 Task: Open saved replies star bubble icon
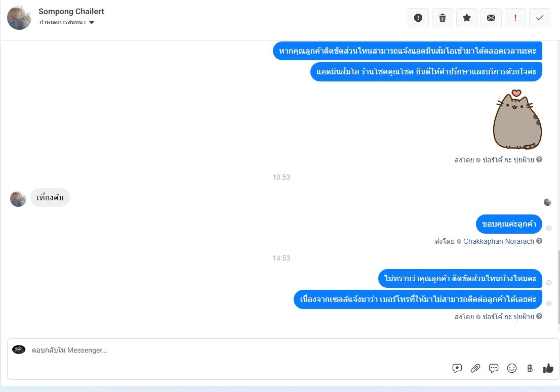(457, 368)
